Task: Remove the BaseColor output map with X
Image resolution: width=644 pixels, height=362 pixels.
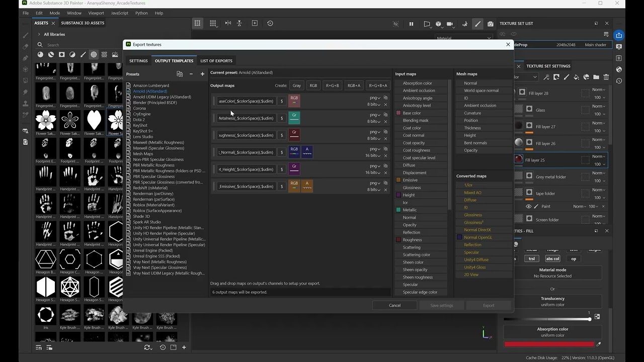Action: (x=385, y=105)
